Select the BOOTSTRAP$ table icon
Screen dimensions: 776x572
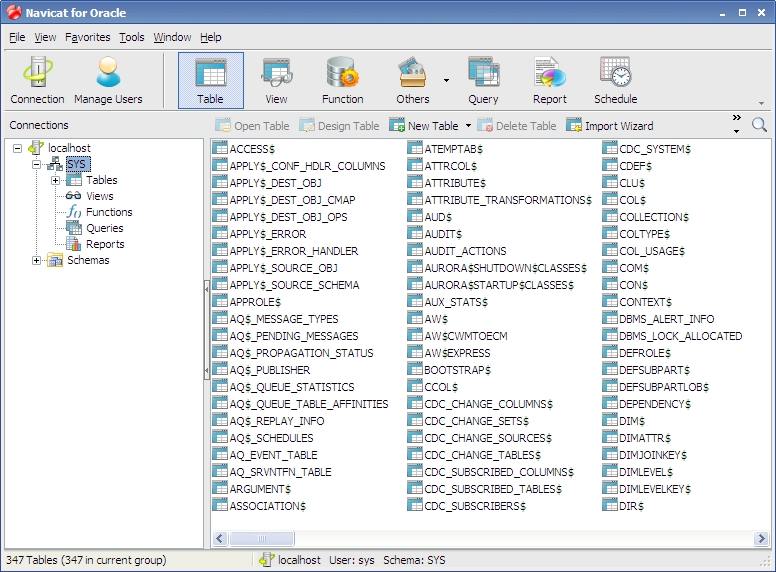(415, 370)
